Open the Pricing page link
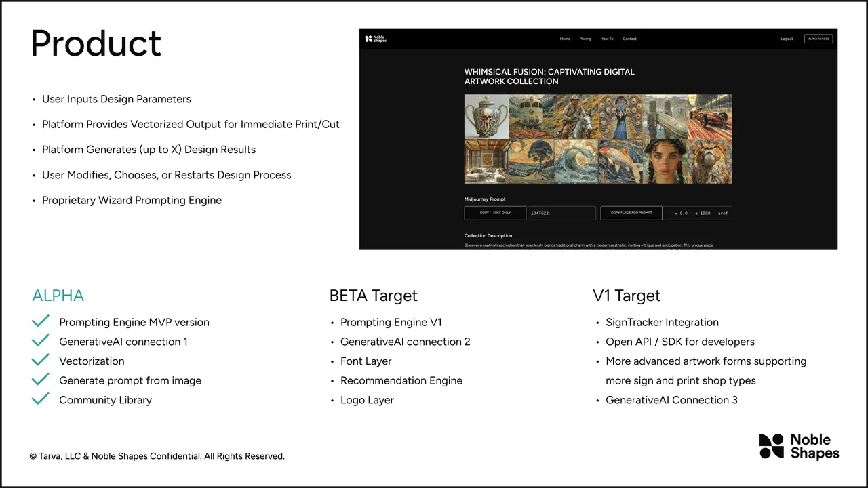Screen dimensions: 868x488 (585, 39)
